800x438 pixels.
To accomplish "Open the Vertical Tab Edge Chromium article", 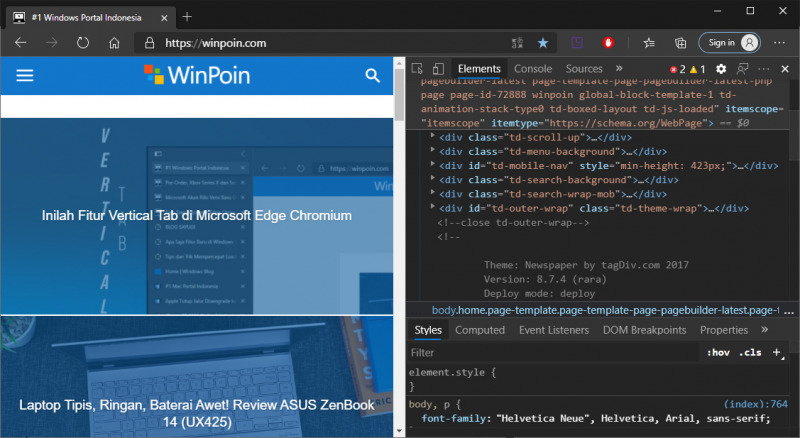I will coord(196,215).
